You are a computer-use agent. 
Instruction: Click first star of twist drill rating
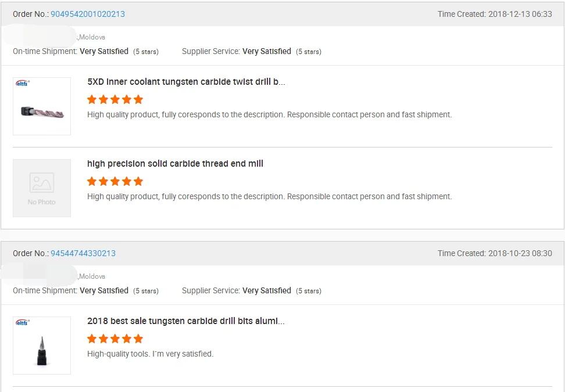click(92, 99)
